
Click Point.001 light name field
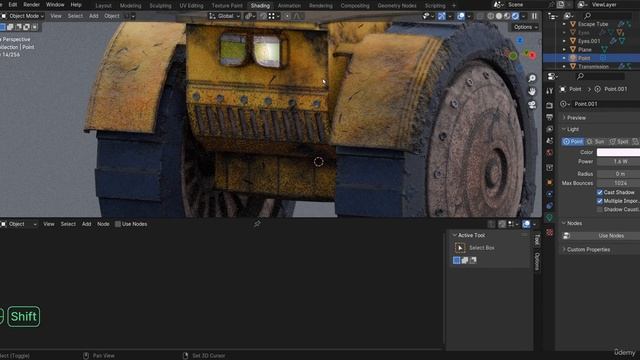(x=606, y=104)
